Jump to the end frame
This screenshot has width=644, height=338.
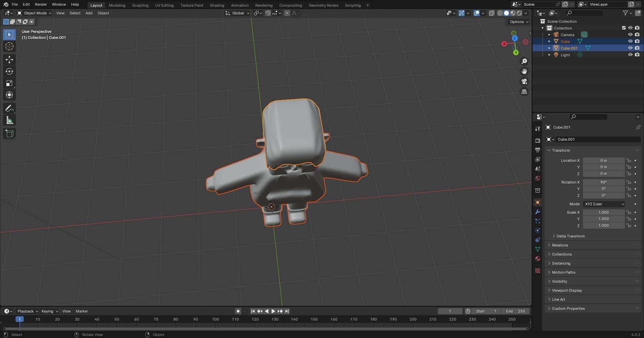coord(287,311)
